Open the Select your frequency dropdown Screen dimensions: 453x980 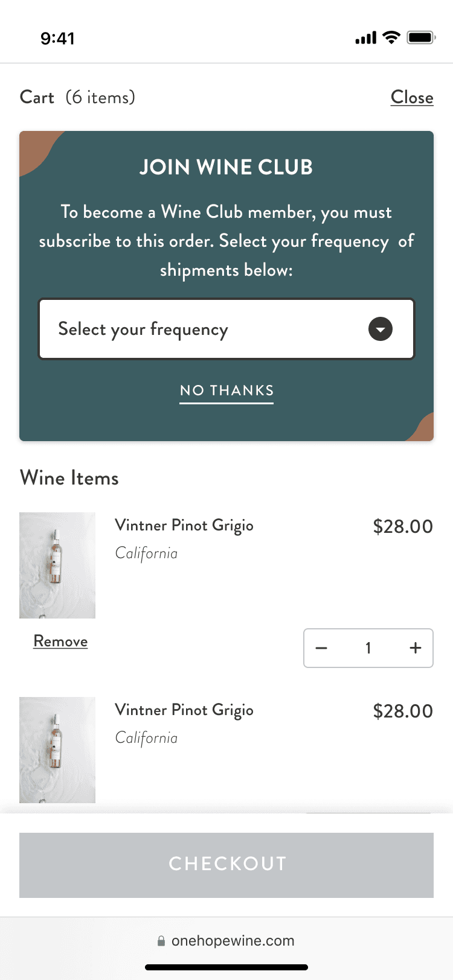(205, 329)
